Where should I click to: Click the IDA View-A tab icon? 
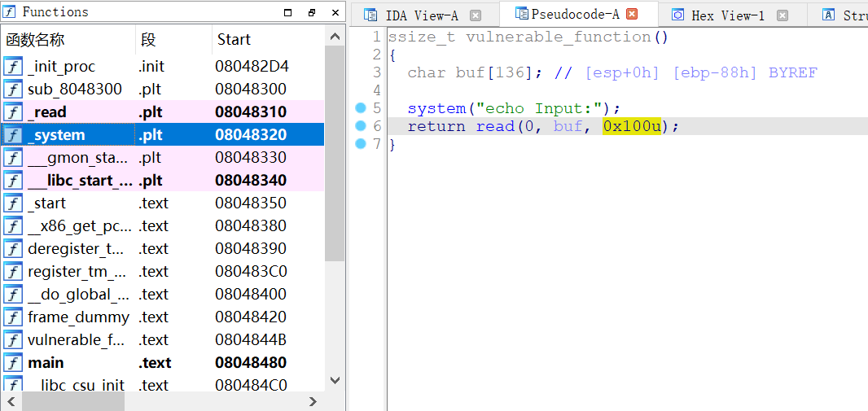(x=370, y=15)
